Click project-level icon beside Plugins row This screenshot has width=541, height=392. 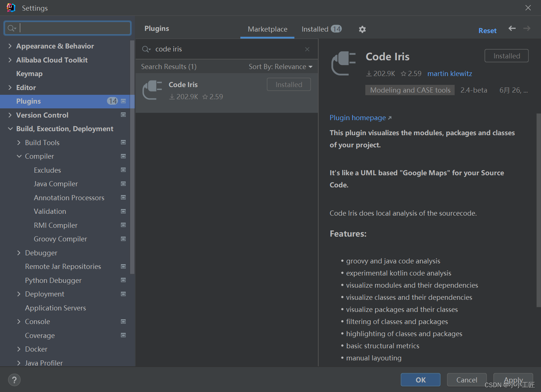(123, 101)
